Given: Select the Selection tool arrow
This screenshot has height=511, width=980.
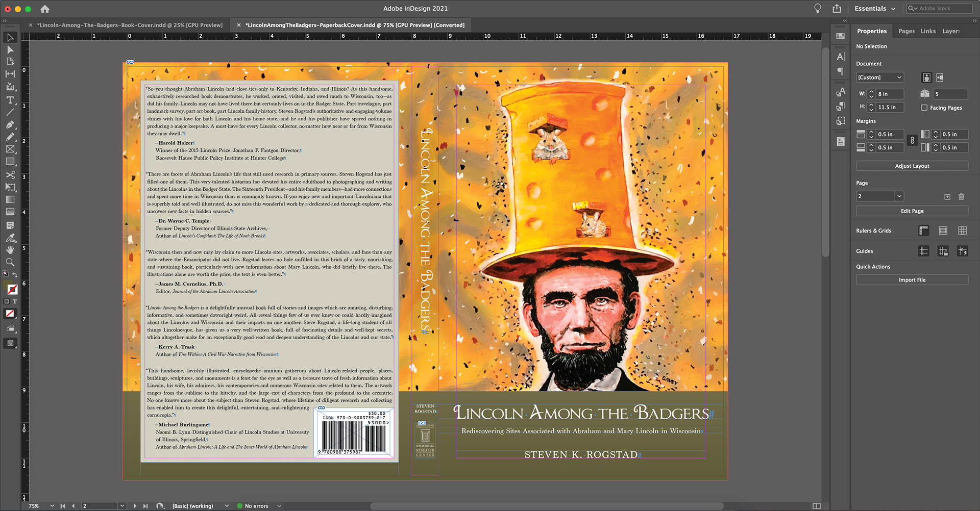Looking at the screenshot, I should (x=10, y=37).
